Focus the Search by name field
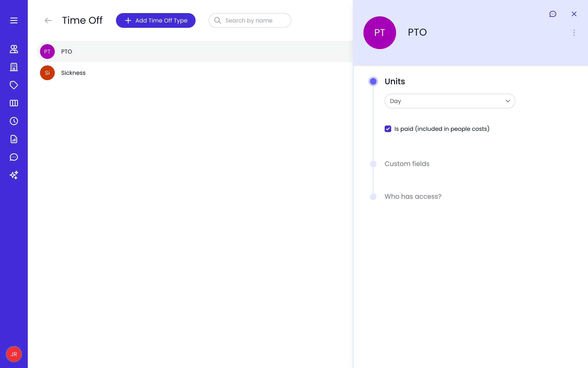 tap(250, 20)
